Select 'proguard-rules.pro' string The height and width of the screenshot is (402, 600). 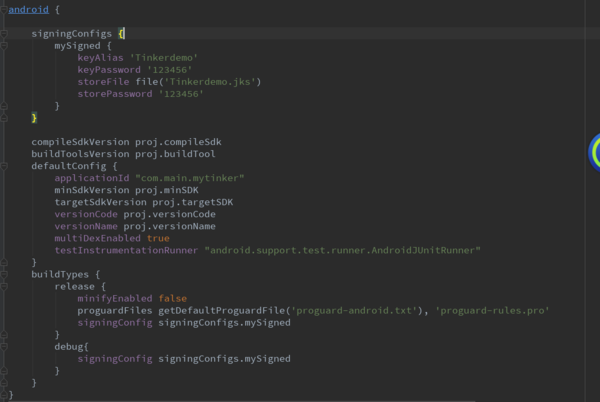coord(492,311)
